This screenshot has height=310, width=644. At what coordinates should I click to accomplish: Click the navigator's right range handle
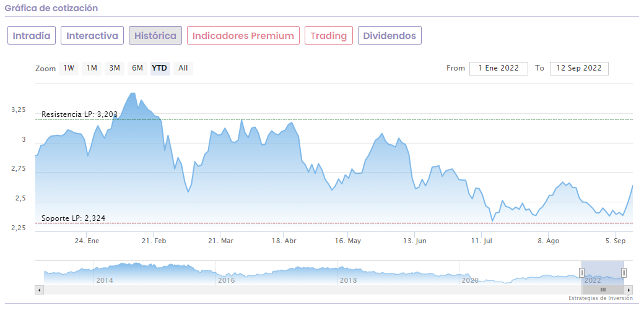(624, 272)
